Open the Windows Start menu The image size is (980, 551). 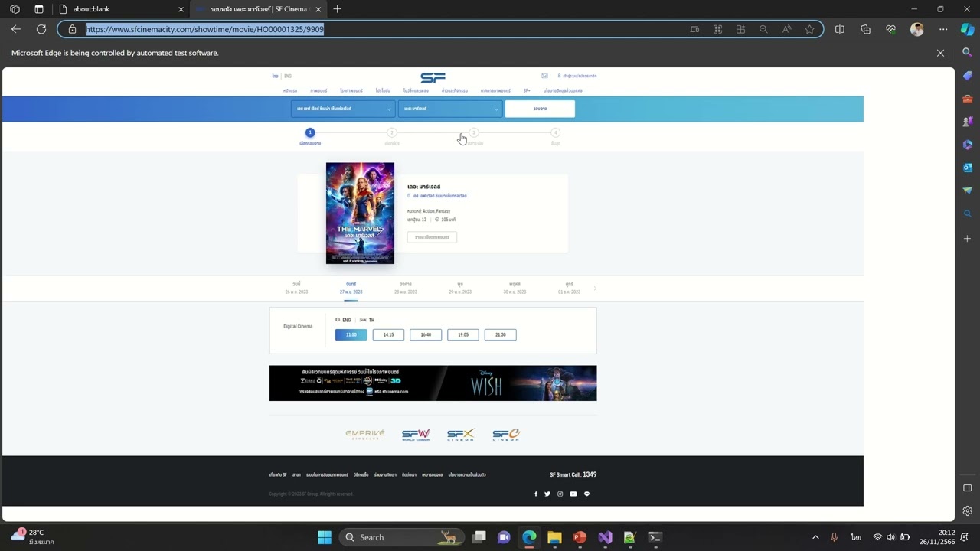tap(325, 537)
